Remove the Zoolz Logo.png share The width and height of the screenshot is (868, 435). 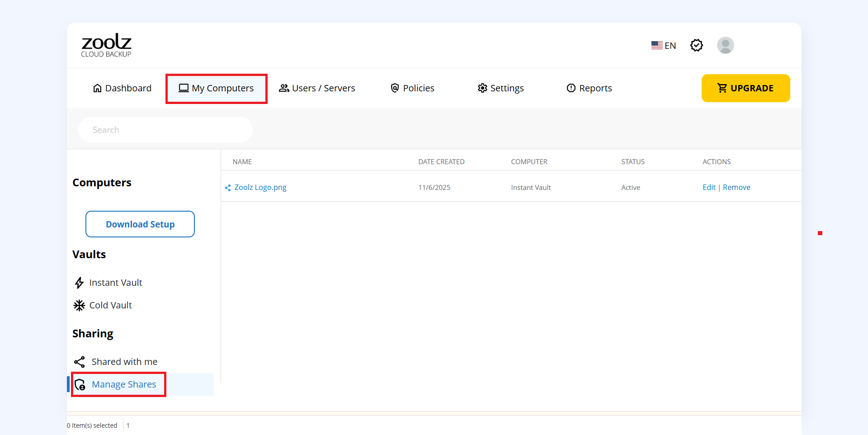pyautogui.click(x=736, y=187)
